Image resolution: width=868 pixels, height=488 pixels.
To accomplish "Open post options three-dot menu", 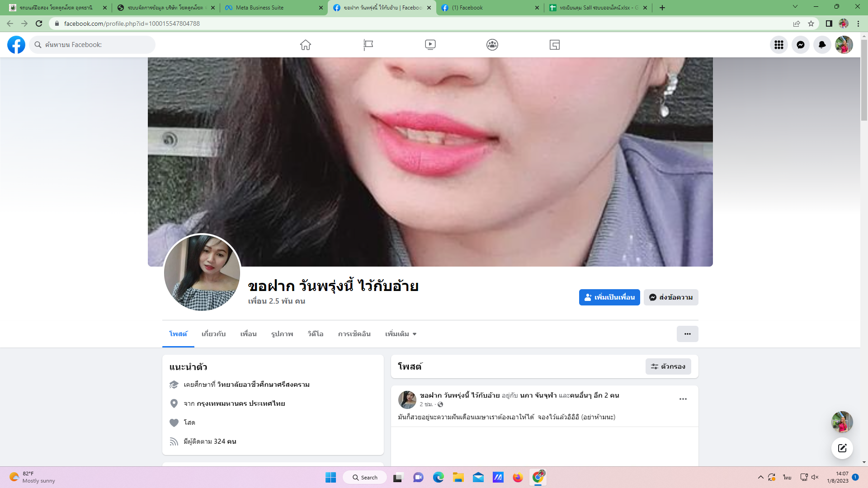I will [683, 399].
